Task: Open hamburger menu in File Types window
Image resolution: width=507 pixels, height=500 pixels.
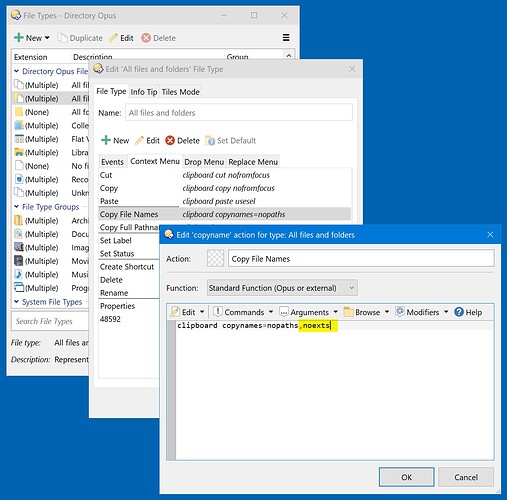Action: click(x=286, y=38)
